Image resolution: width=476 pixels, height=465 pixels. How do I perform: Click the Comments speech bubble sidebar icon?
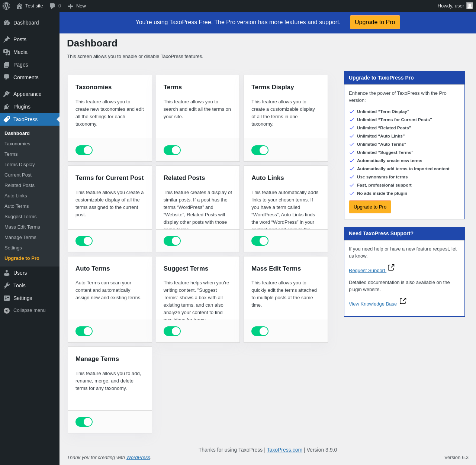click(7, 77)
